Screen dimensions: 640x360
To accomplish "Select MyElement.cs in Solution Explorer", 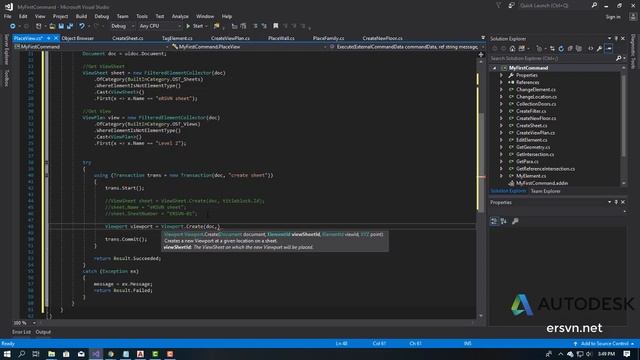I will pyautogui.click(x=531, y=176).
